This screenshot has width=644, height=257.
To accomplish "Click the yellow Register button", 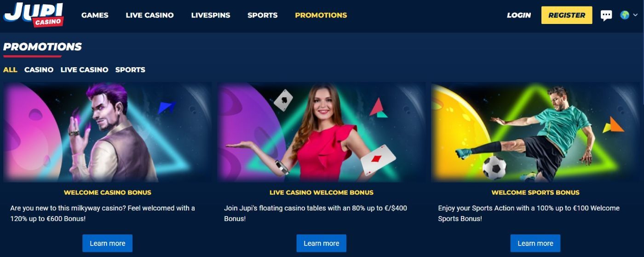I will pyautogui.click(x=567, y=15).
